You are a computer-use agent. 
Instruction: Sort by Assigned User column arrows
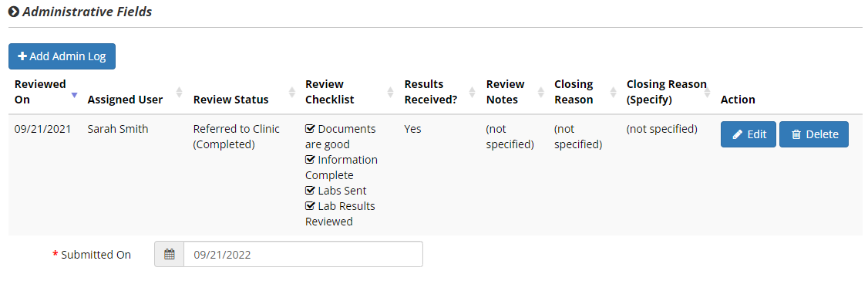pyautogui.click(x=179, y=92)
